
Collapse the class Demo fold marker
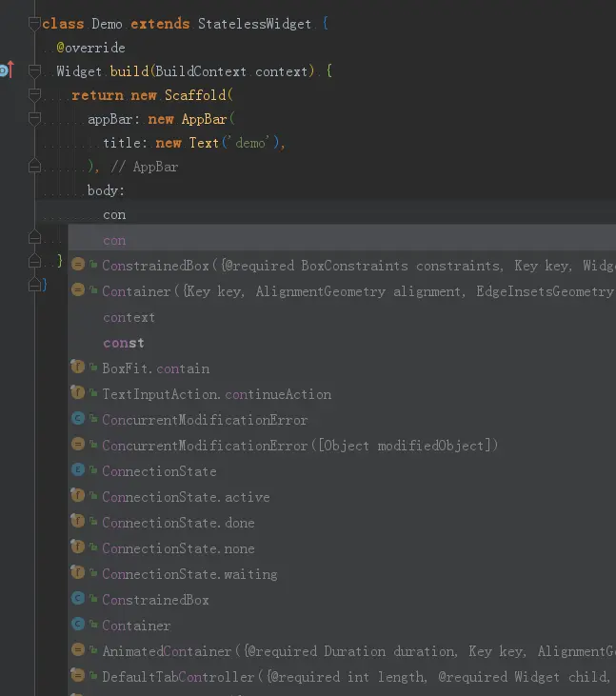click(x=34, y=24)
